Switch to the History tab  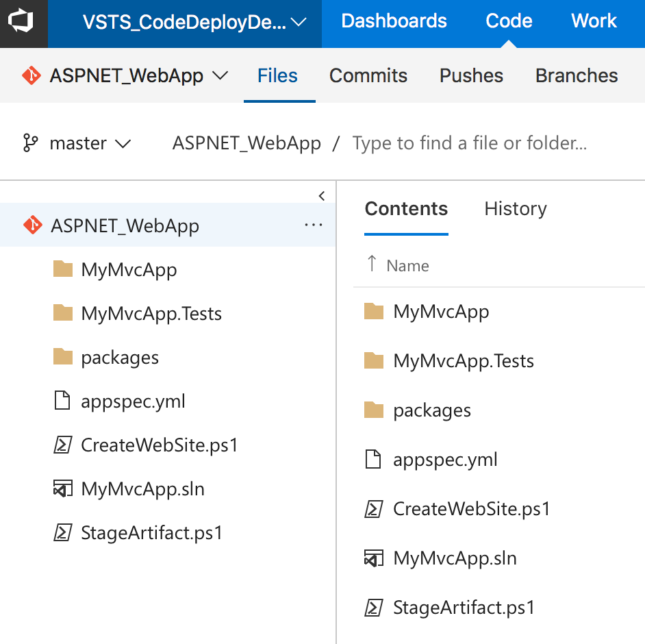pyautogui.click(x=516, y=209)
